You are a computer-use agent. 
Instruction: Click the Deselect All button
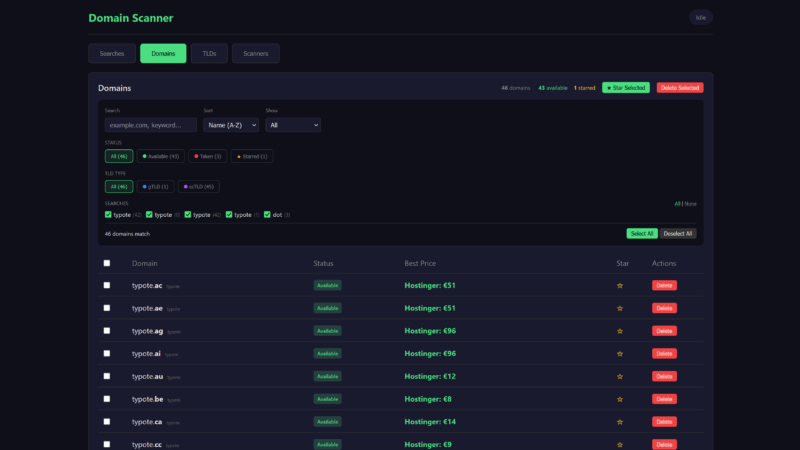tap(678, 234)
